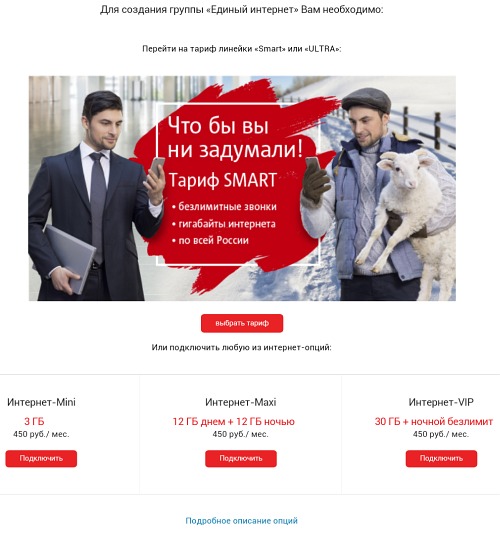
Task: Click the «Единый интернет» heading text
Action: coord(253,10)
